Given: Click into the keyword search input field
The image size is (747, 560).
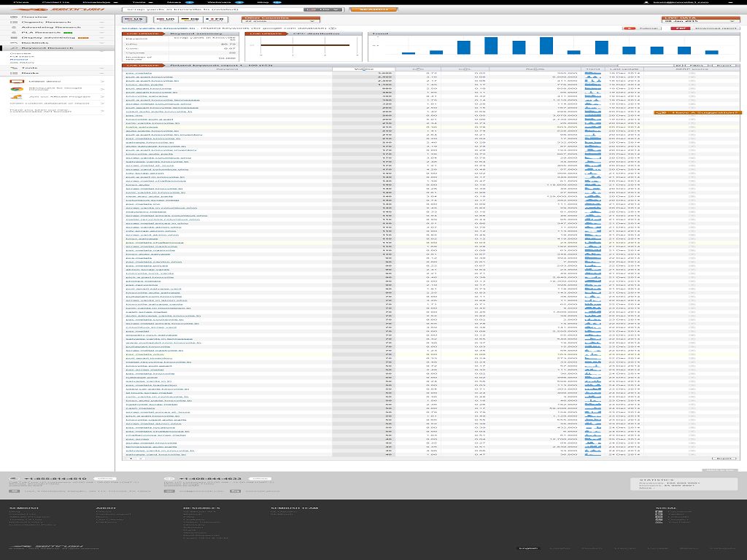Looking at the screenshot, I should (213, 9).
